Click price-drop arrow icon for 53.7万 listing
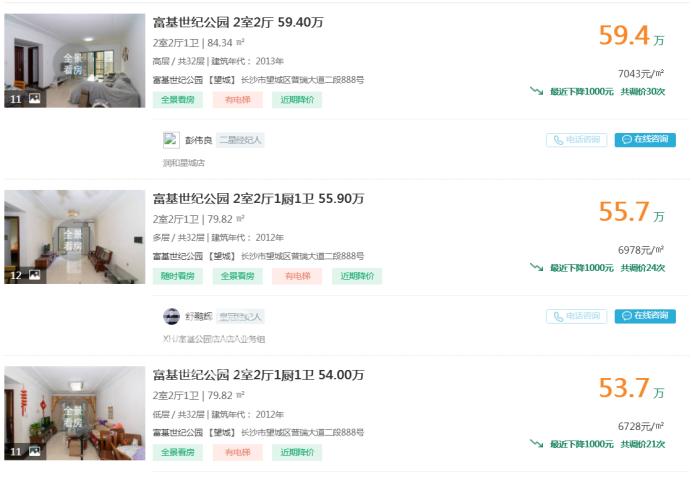692x477 pixels. (536, 443)
